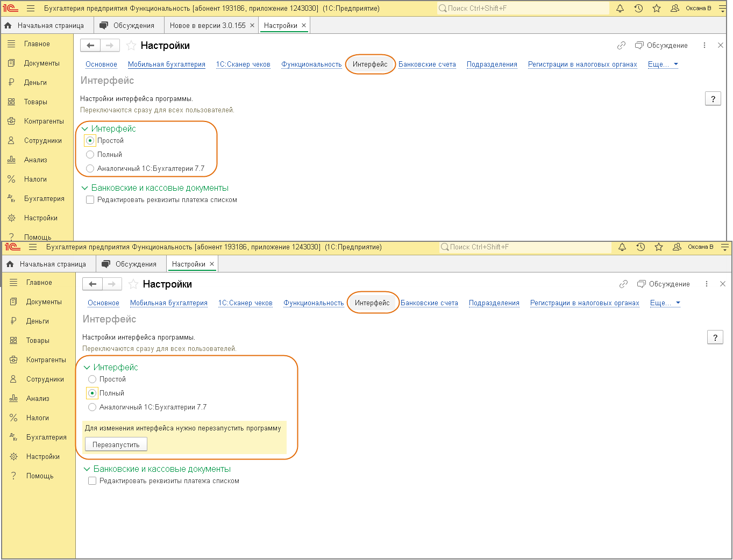Open three-dot more options in the lower window
The width and height of the screenshot is (733, 560).
[x=707, y=284]
